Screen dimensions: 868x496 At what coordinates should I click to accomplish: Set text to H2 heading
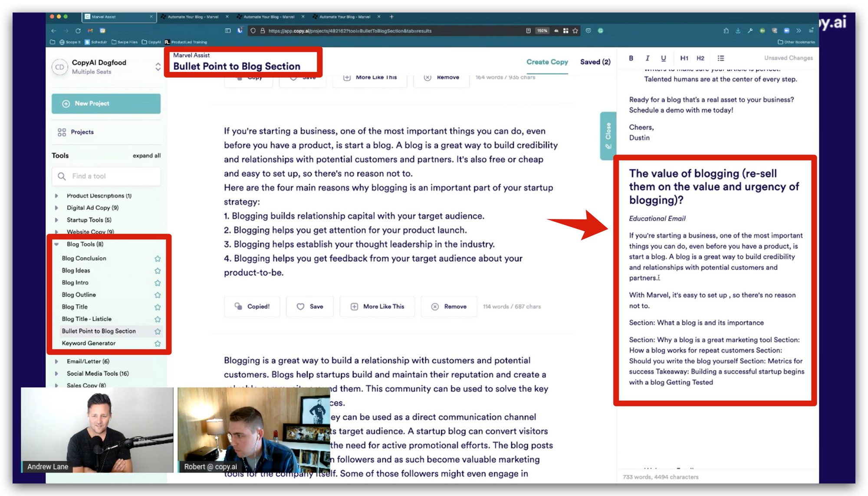pos(700,58)
